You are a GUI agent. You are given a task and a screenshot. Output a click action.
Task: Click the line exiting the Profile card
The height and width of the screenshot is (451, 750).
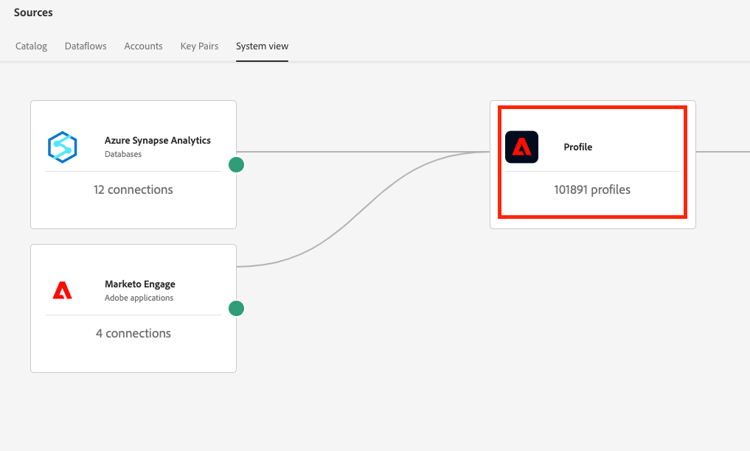[x=722, y=152]
